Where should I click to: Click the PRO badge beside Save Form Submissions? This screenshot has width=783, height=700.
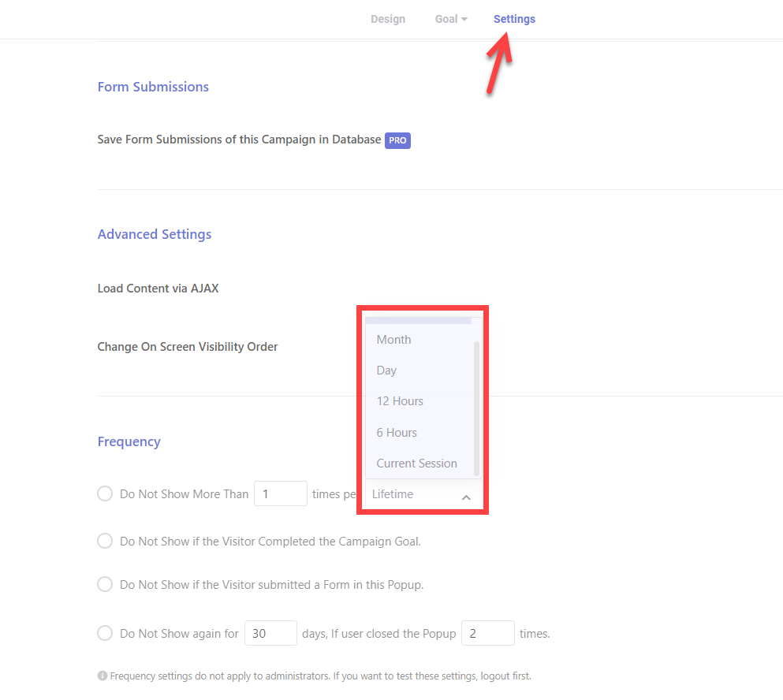tap(397, 140)
